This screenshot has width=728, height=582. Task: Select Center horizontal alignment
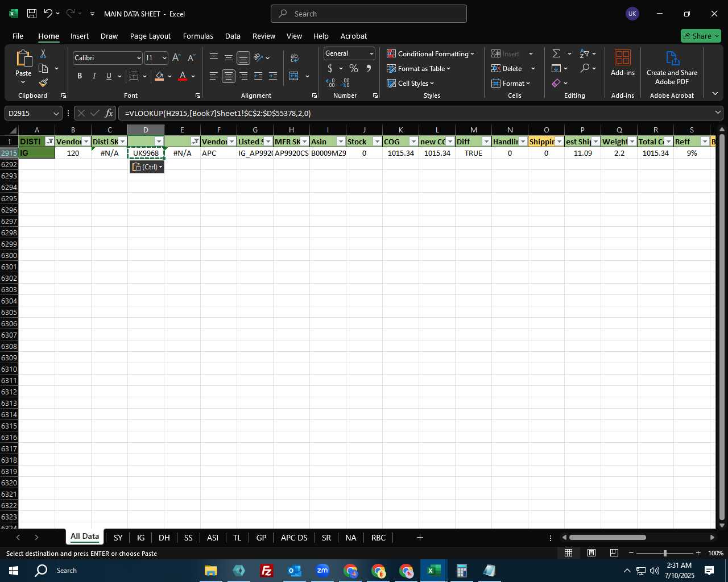tap(229, 76)
